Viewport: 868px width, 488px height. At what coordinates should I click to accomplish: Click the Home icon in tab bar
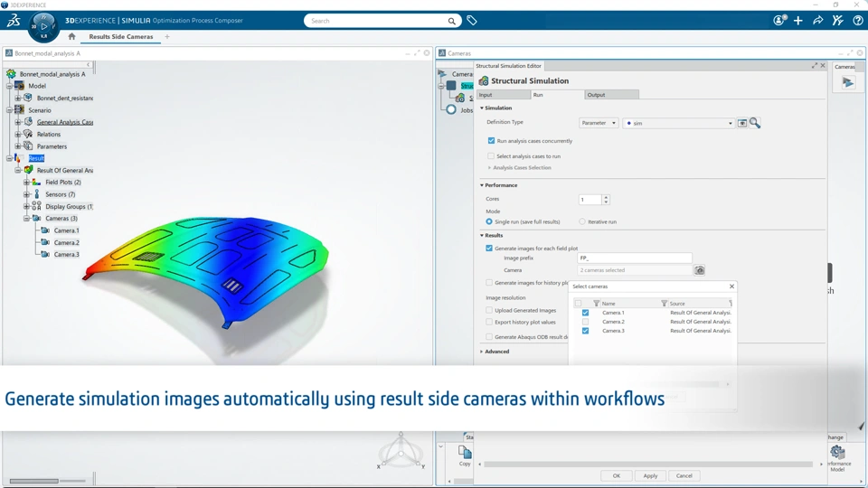(x=71, y=36)
